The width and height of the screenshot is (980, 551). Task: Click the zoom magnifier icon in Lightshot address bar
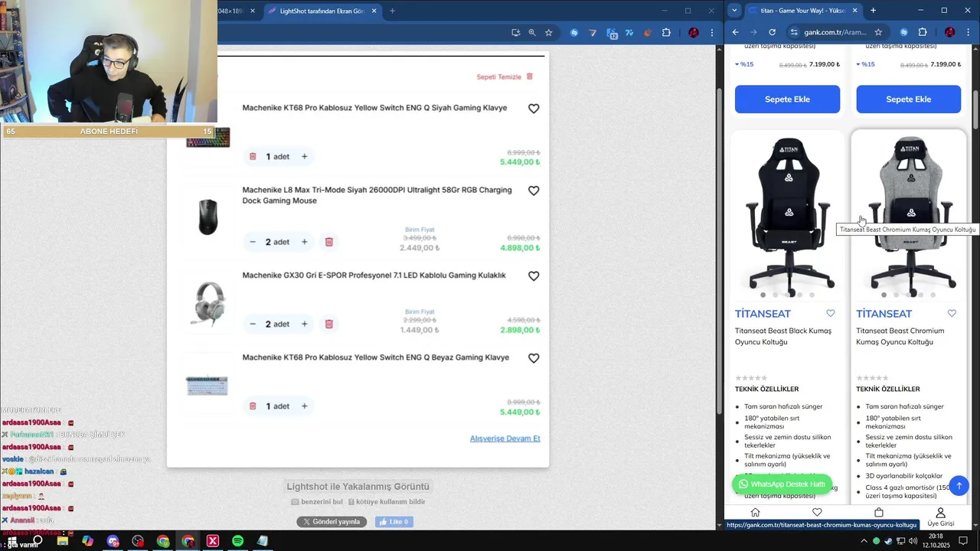pos(532,33)
